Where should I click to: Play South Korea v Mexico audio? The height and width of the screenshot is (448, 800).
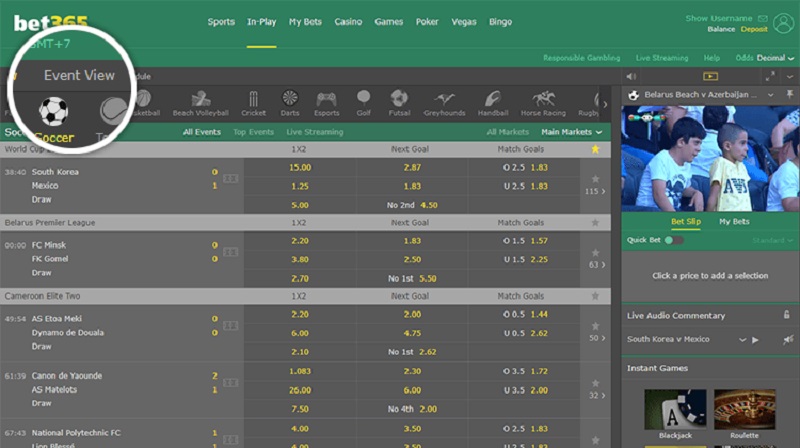[755, 340]
